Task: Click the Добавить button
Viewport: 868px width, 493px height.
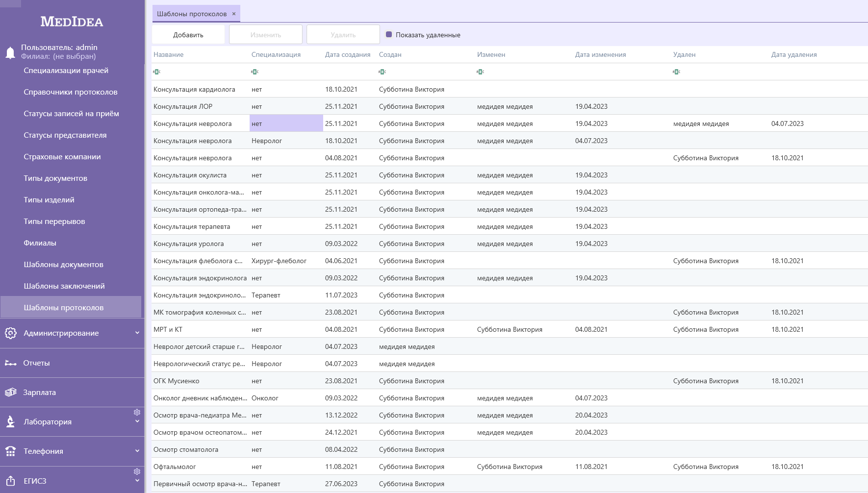Action: pos(188,34)
